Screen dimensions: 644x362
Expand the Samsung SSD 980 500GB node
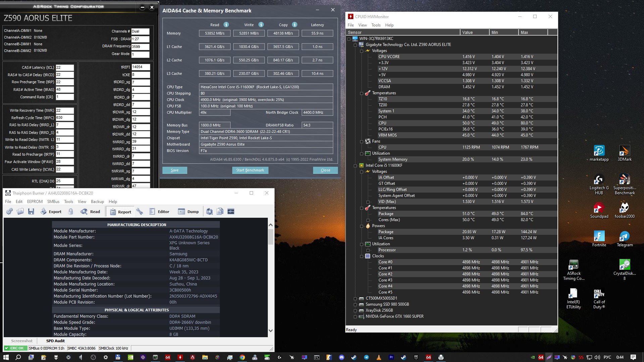355,304
